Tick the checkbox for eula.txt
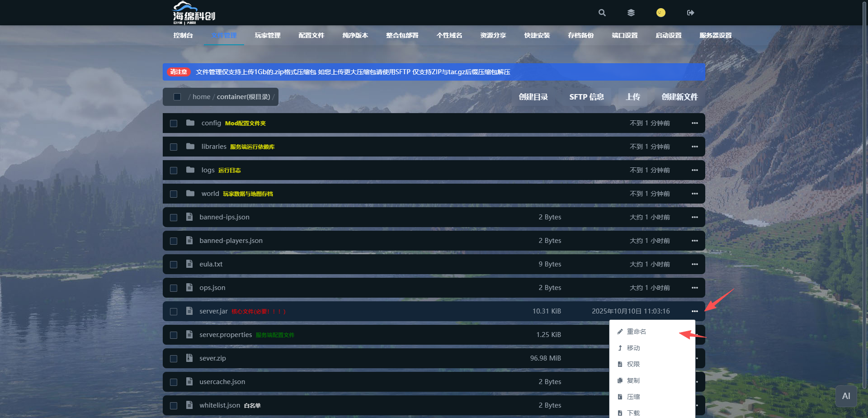The image size is (868, 418). tap(174, 265)
